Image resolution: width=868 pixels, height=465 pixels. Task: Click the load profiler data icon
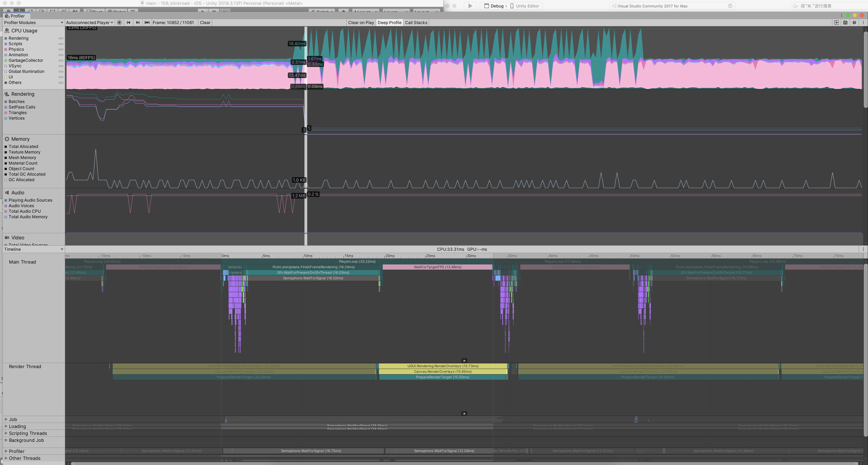pos(836,22)
